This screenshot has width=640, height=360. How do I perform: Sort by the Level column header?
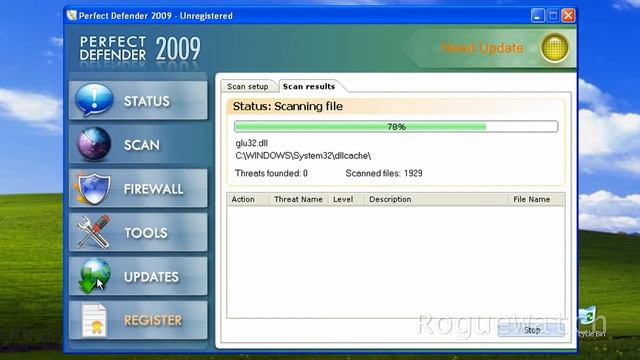(x=346, y=199)
